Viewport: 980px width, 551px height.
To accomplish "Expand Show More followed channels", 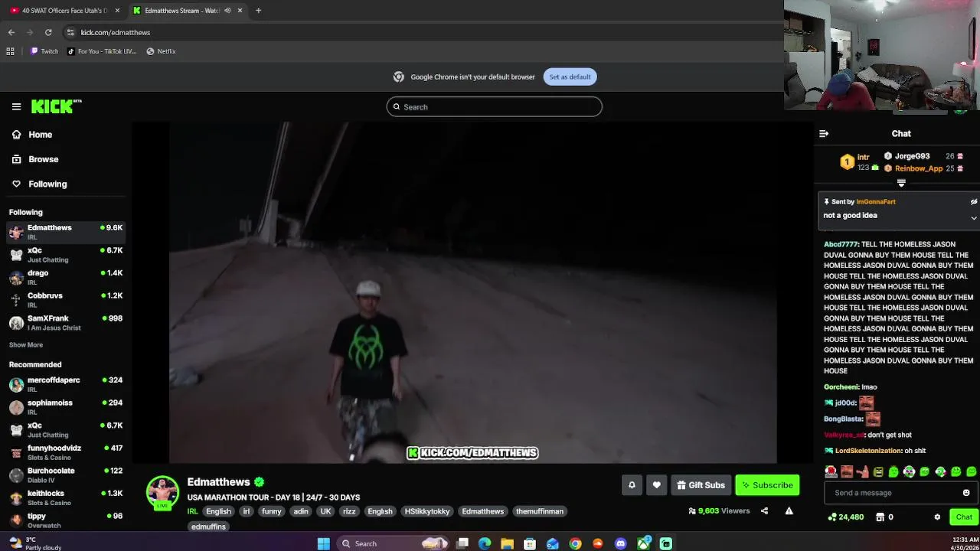I will [x=26, y=345].
